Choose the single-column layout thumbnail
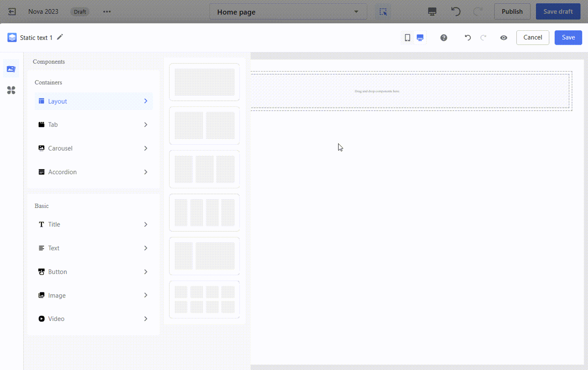Viewport: 588px width, 370px height. 204,82
